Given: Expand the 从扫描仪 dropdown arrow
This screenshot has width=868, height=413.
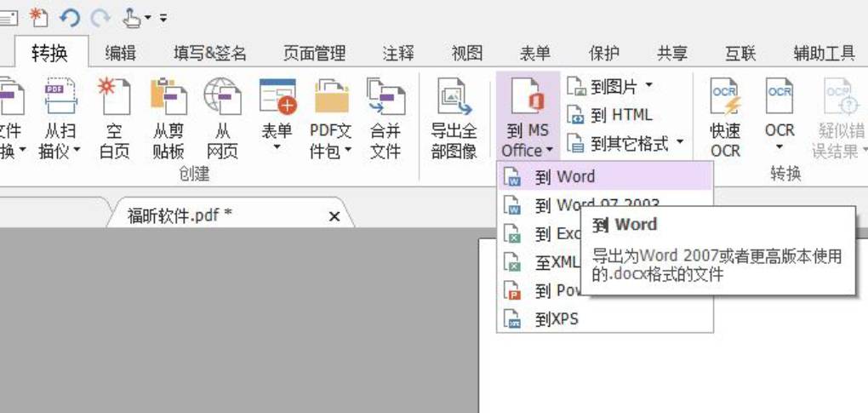Looking at the screenshot, I should 77,150.
